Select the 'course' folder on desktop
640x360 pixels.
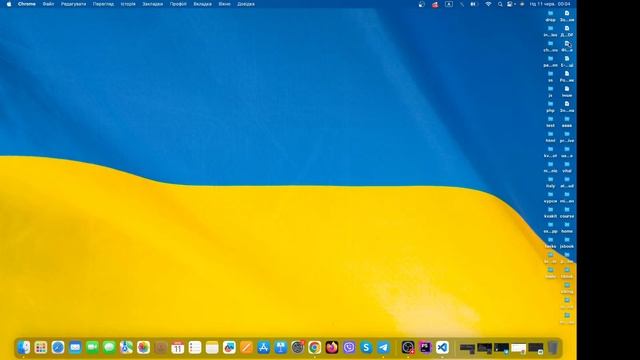point(567,212)
